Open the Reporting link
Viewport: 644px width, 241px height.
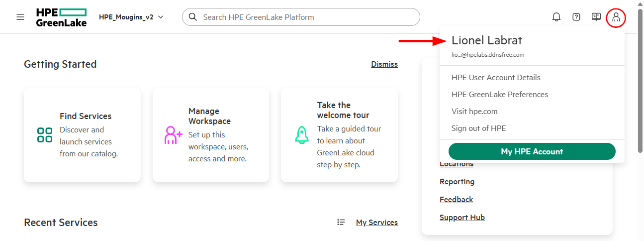pyautogui.click(x=457, y=182)
